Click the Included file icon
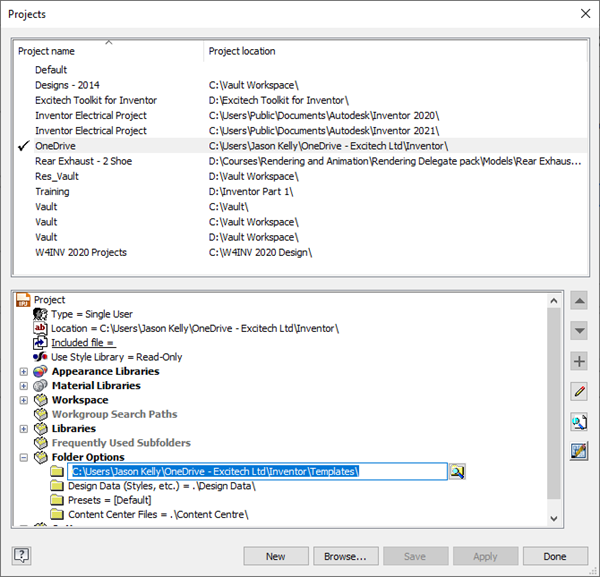The height and width of the screenshot is (577, 600). [x=40, y=342]
